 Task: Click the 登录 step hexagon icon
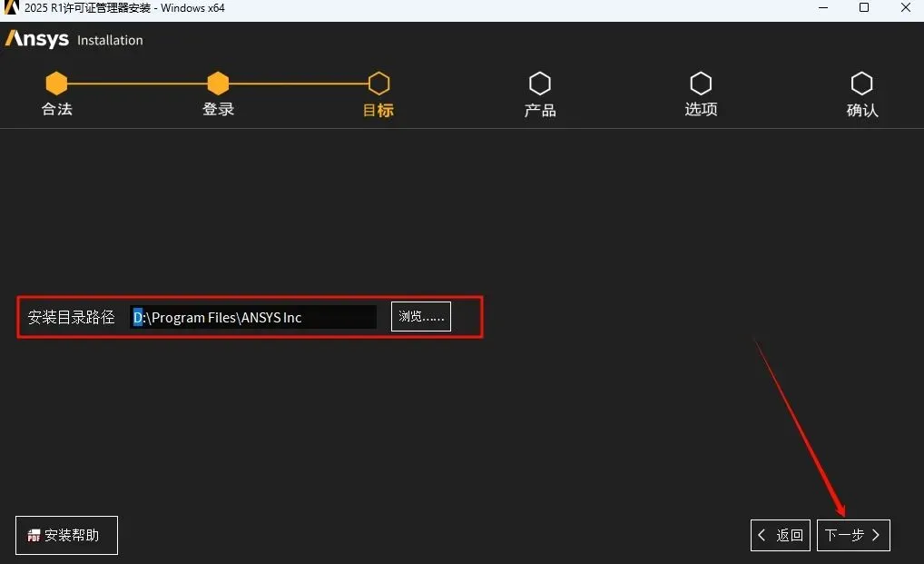click(218, 83)
